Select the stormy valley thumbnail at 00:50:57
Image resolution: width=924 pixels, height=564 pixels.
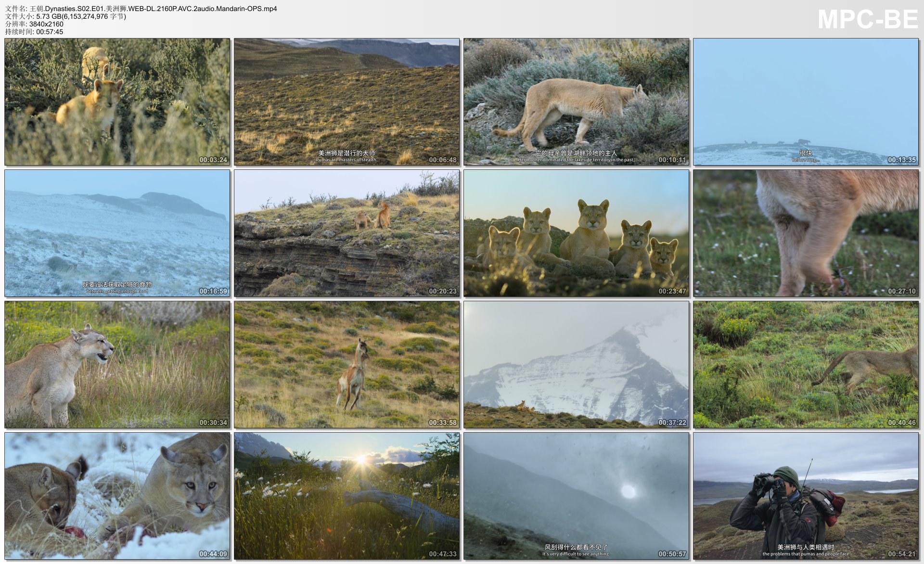(x=576, y=496)
